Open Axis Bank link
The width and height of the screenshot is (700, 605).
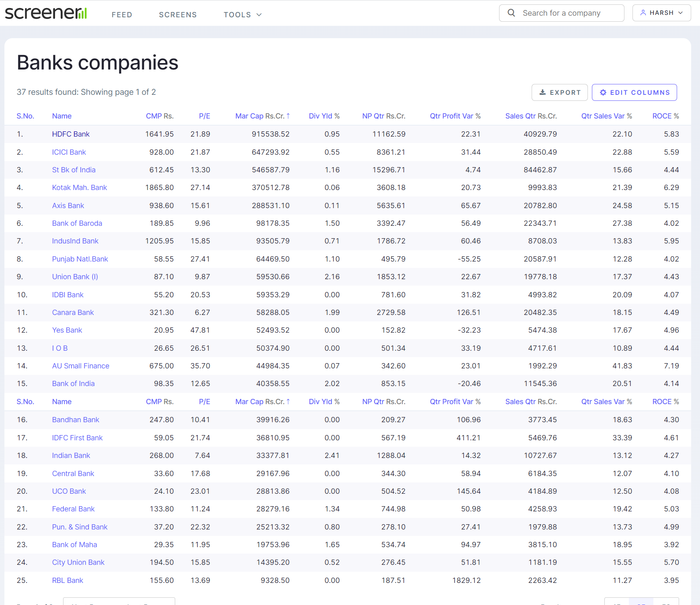68,206
